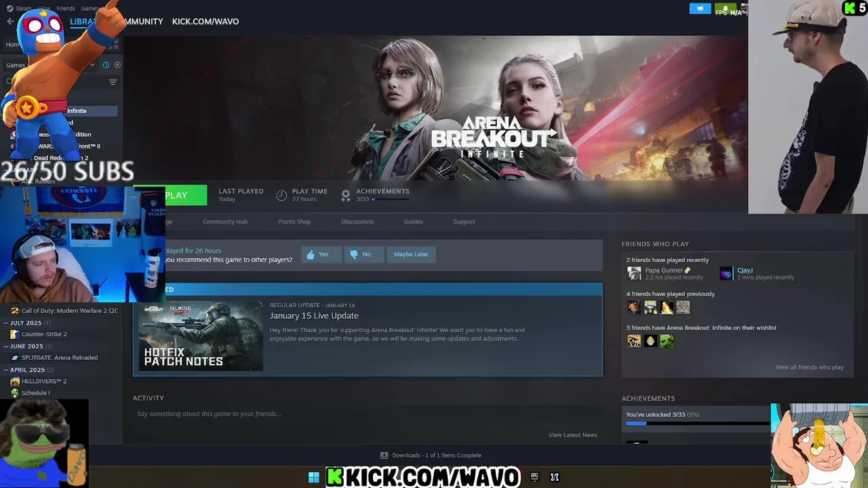This screenshot has height=488, width=868.
Task: Select Call of Duty: Modern Warfare 2 in library
Action: coord(69,310)
